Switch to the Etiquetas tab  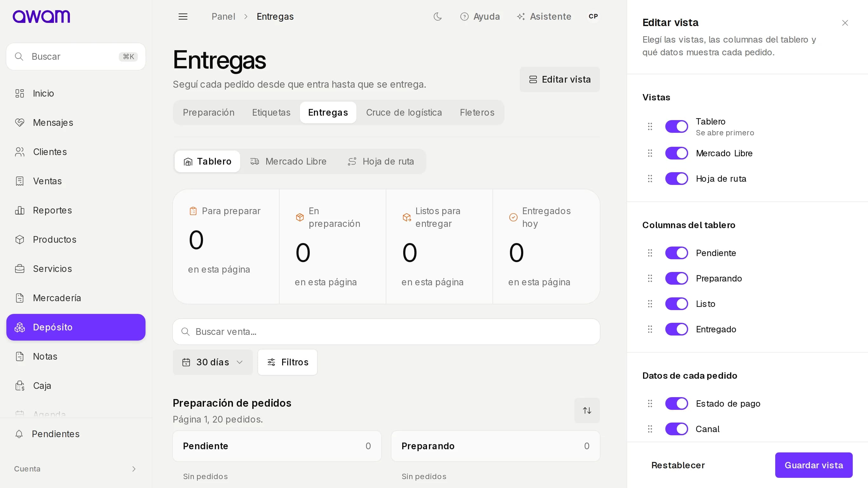pos(271,112)
